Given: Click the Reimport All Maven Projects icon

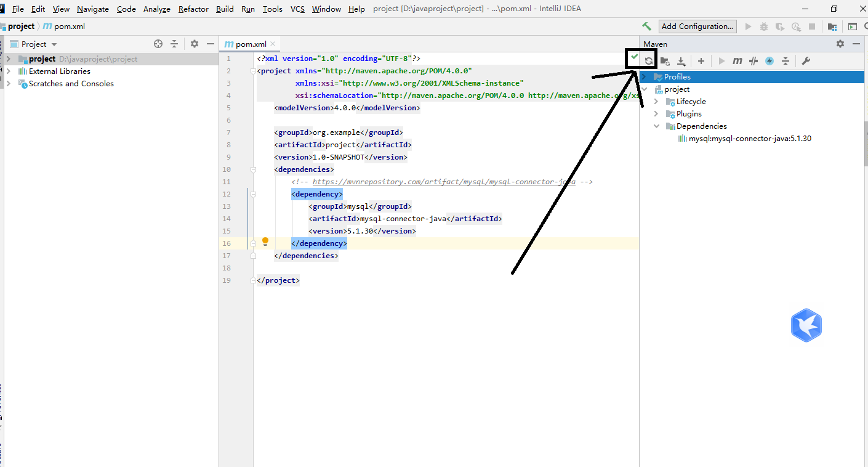Looking at the screenshot, I should [x=648, y=61].
